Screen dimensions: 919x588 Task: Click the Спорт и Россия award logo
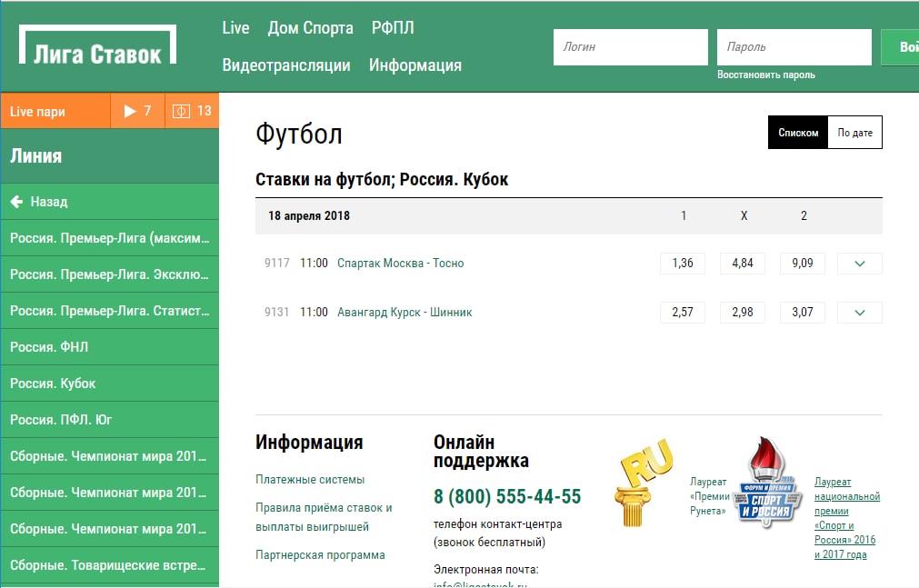pos(769,483)
